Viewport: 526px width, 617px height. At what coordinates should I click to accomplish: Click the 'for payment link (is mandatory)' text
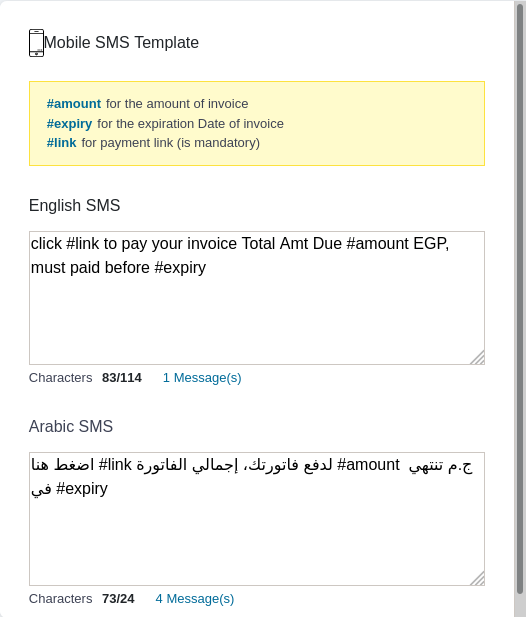click(170, 143)
